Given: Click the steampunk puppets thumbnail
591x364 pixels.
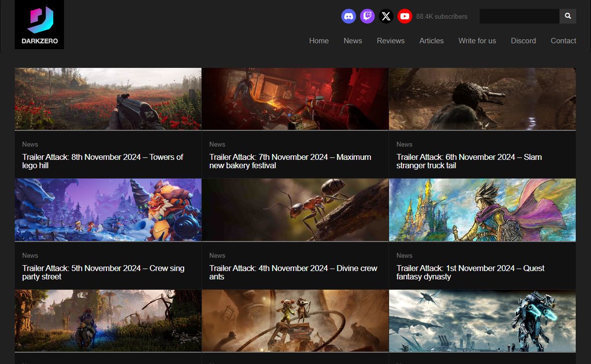Looking at the screenshot, I should pyautogui.click(x=295, y=321).
